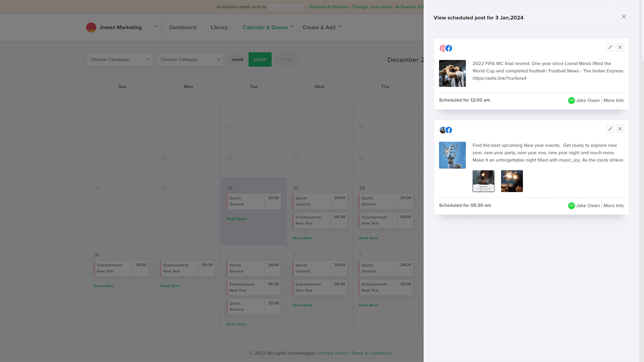Open the Choose Category dropdown
Image resolution: width=644 pixels, height=362 pixels.
coord(190,60)
